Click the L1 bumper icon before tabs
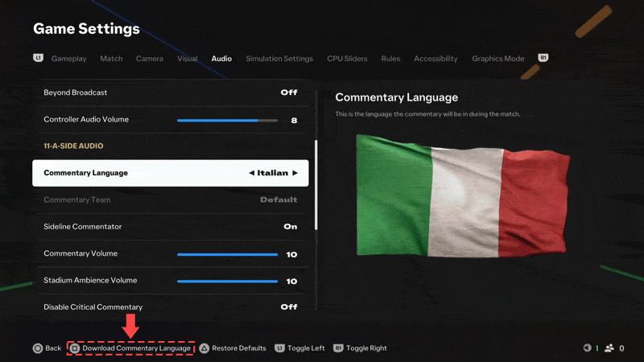This screenshot has height=362, width=644. pyautogui.click(x=38, y=58)
